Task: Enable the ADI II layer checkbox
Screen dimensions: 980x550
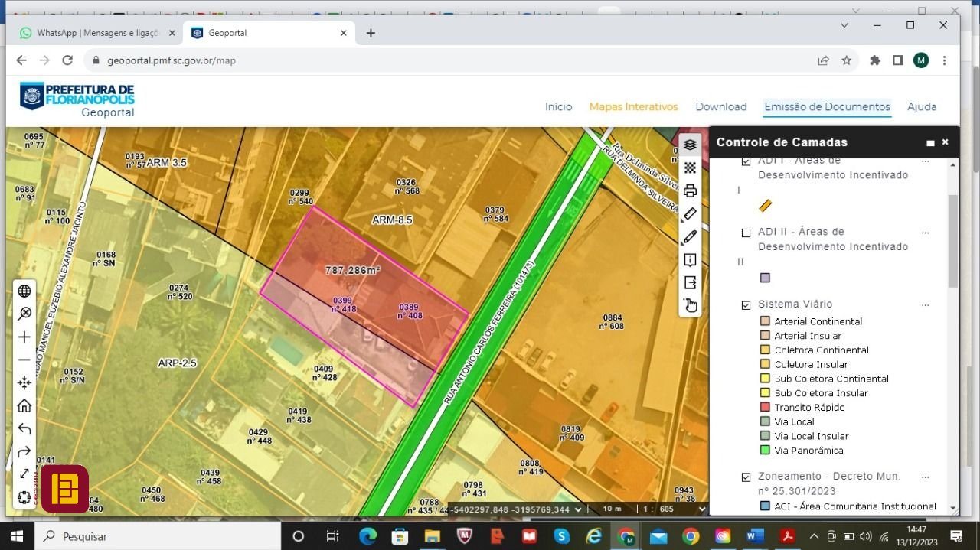Action: 746,233
